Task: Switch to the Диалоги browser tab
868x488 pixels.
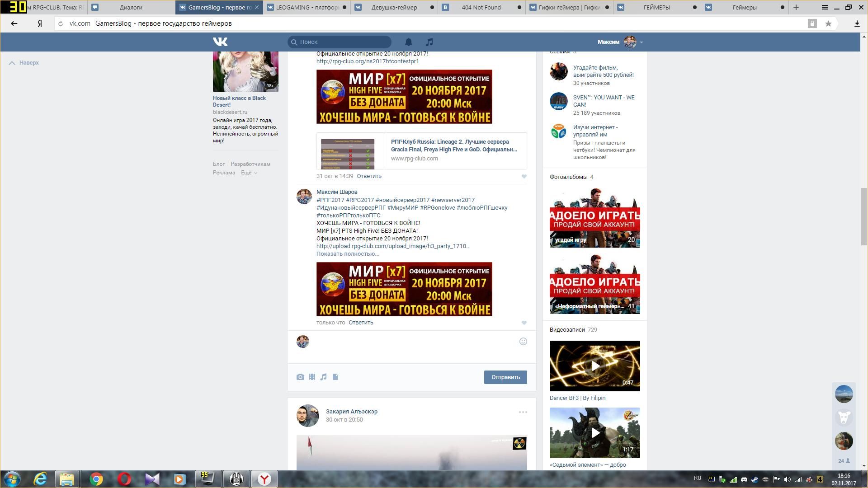Action: point(131,7)
